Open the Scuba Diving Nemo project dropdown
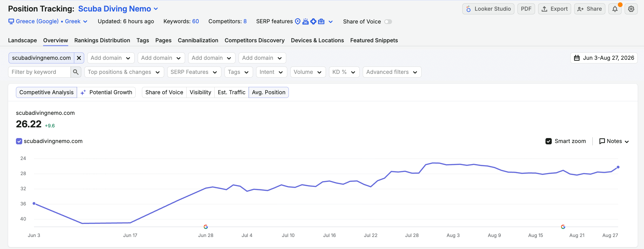 [118, 9]
